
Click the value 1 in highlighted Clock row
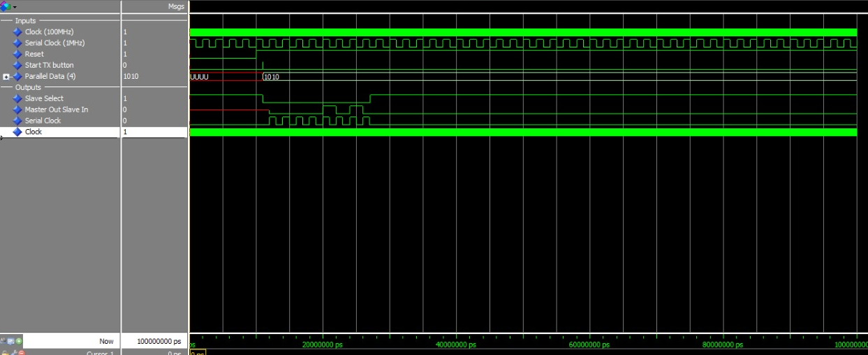[125, 132]
